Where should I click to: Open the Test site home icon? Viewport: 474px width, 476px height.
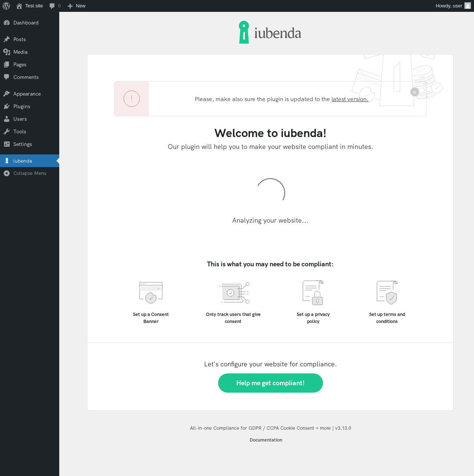19,6
